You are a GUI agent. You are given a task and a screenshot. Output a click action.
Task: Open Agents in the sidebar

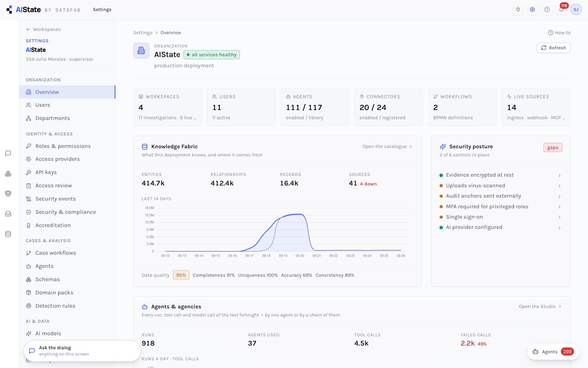(x=67, y=266)
